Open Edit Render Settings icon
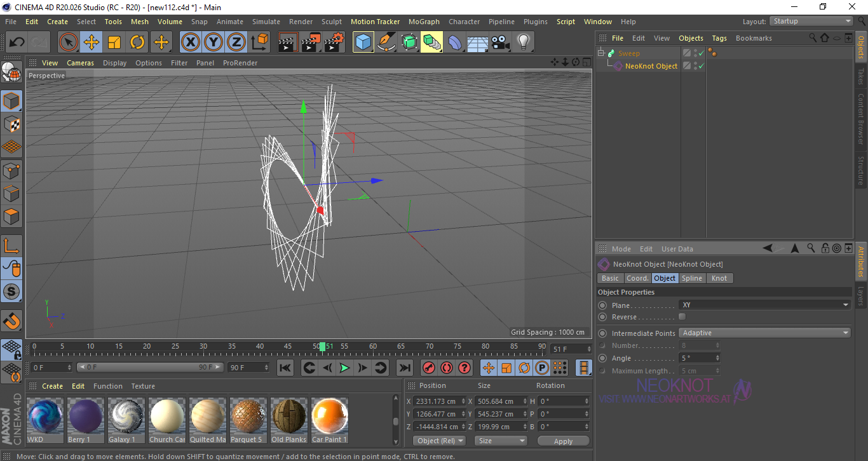 334,43
